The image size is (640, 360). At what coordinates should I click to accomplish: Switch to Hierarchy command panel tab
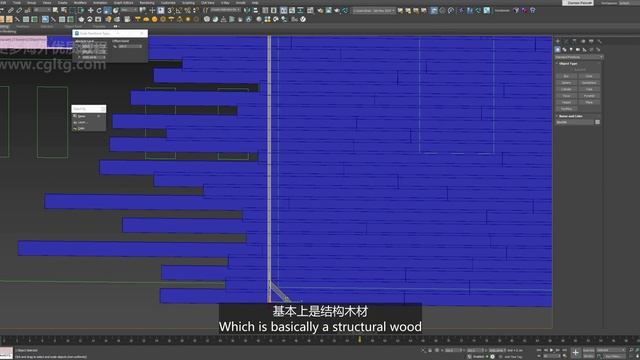(574, 41)
